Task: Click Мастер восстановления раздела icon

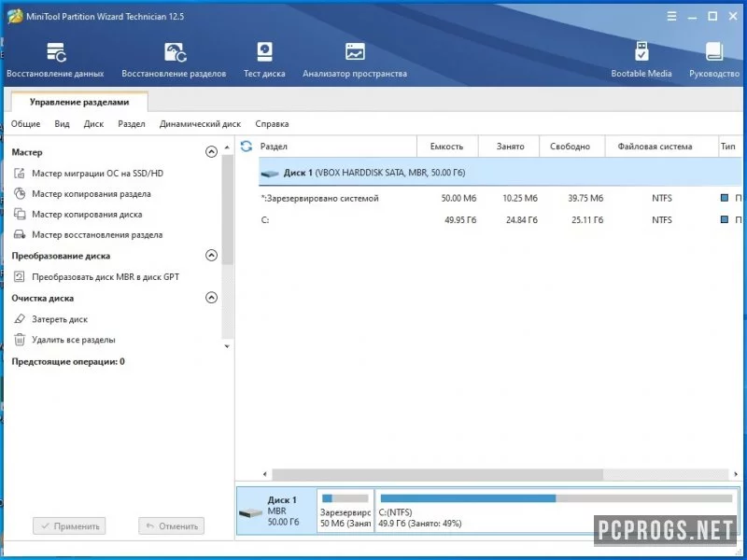Action: click(x=19, y=235)
